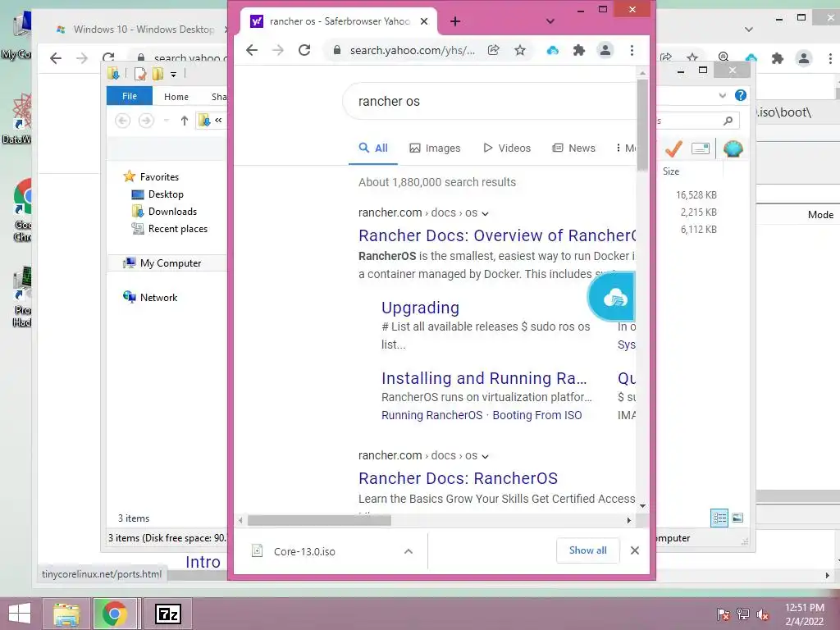Open the blue cloud extension in toolbar
Image resolution: width=840 pixels, height=630 pixels.
coord(552,50)
